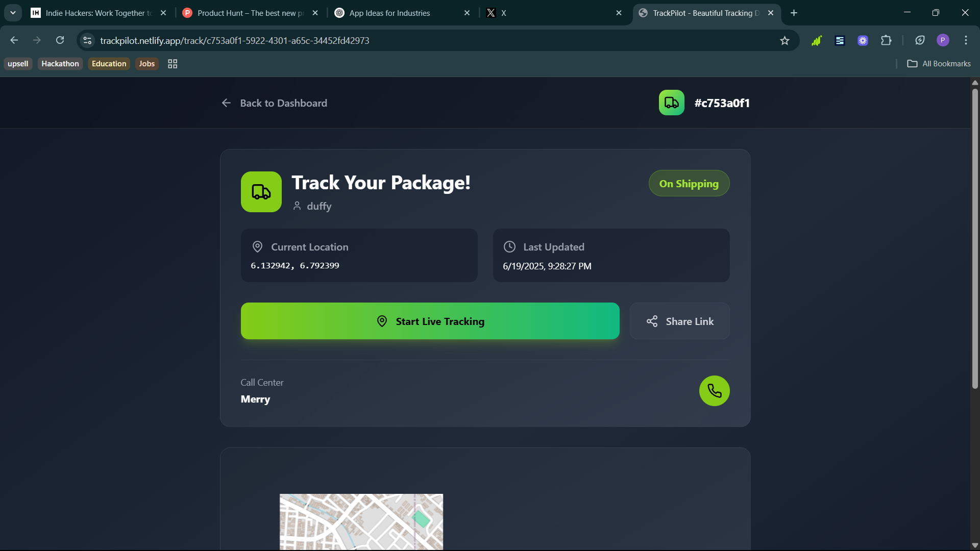Screen dimensions: 980x551
Task: Go back to the previous page
Action: (14, 40)
